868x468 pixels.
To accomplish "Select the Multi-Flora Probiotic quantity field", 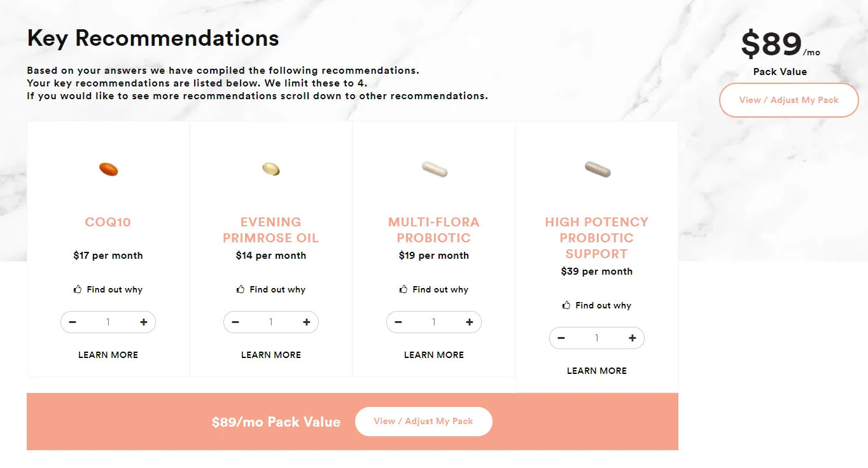I will [x=434, y=322].
